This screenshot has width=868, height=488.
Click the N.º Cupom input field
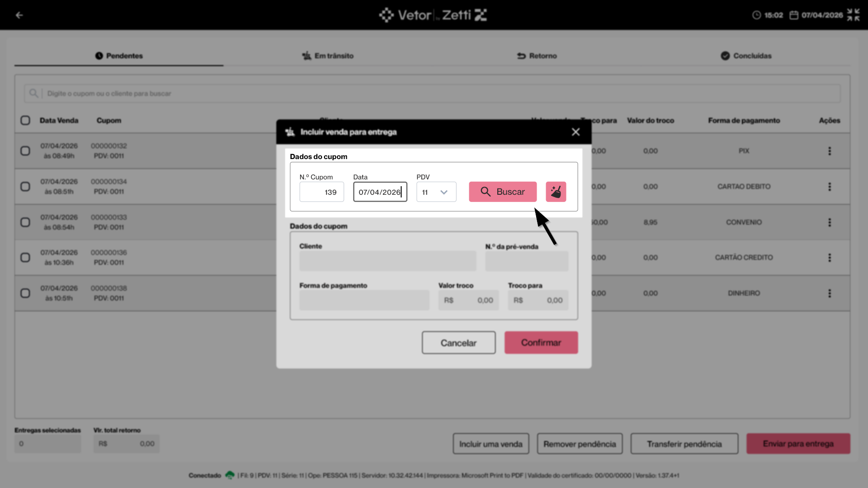pyautogui.click(x=321, y=192)
